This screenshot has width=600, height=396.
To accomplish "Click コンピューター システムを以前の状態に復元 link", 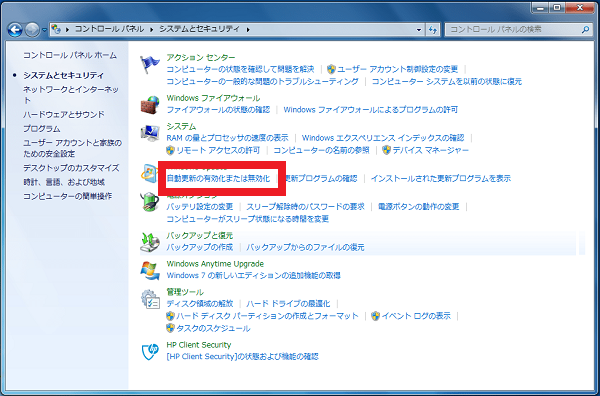I will click(447, 81).
